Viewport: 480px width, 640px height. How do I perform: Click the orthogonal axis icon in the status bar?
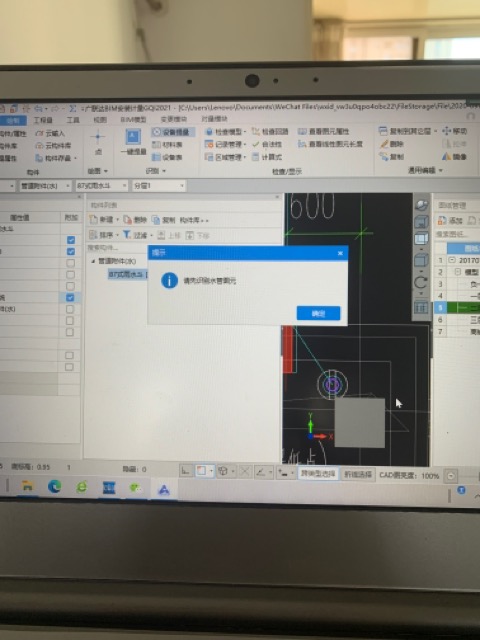185,471
